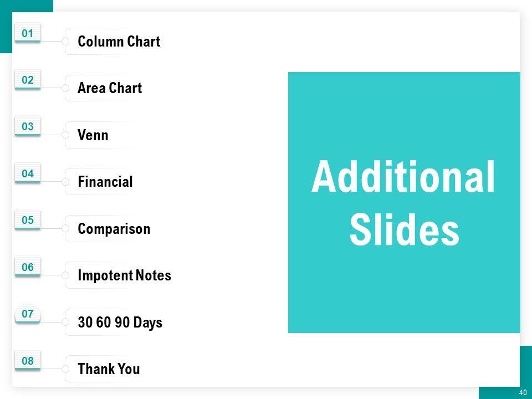Go to the Venn item
Viewport: 532px width, 399px height.
coord(93,135)
